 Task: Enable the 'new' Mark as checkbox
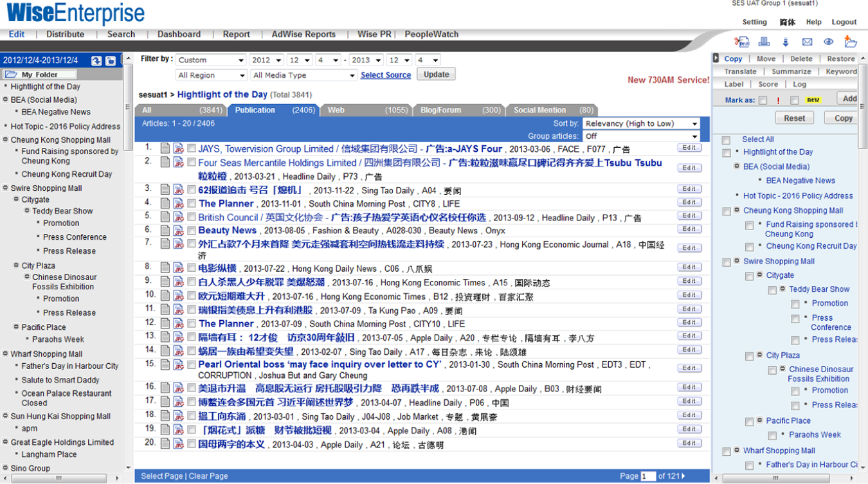[x=795, y=100]
